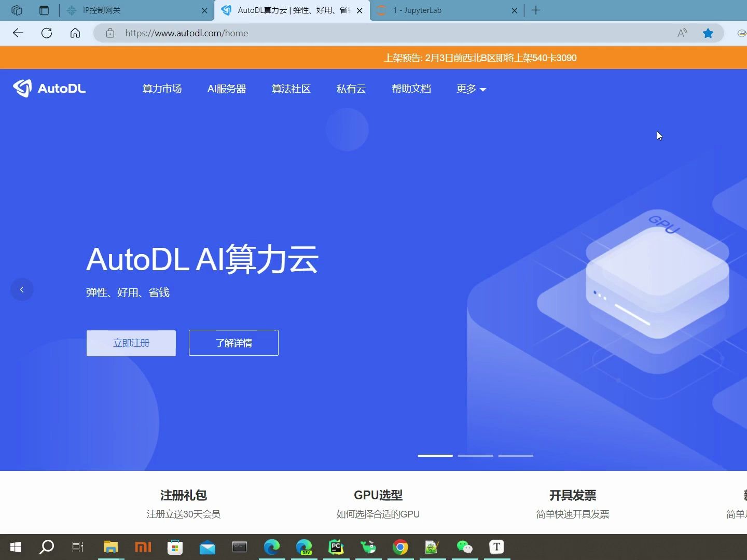Click the site lock icon in the address bar

click(110, 33)
